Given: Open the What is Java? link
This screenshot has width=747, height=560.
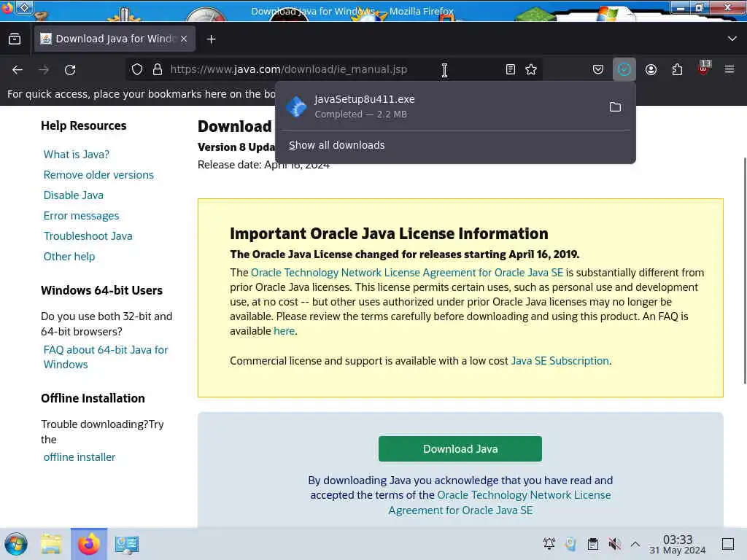Looking at the screenshot, I should (76, 155).
